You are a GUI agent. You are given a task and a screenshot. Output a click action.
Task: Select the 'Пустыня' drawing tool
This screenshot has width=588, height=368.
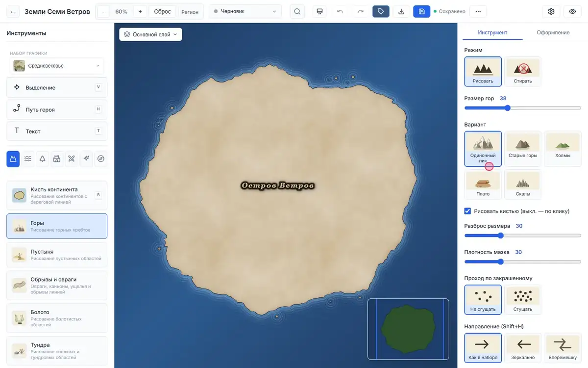click(57, 255)
